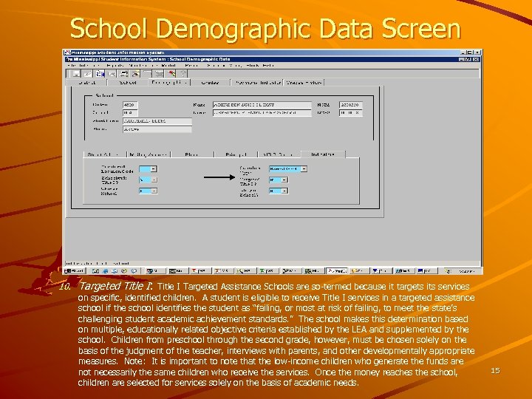Expand the Schoolwide Title I dropdown
This screenshot has width=532, height=399.
click(x=154, y=180)
